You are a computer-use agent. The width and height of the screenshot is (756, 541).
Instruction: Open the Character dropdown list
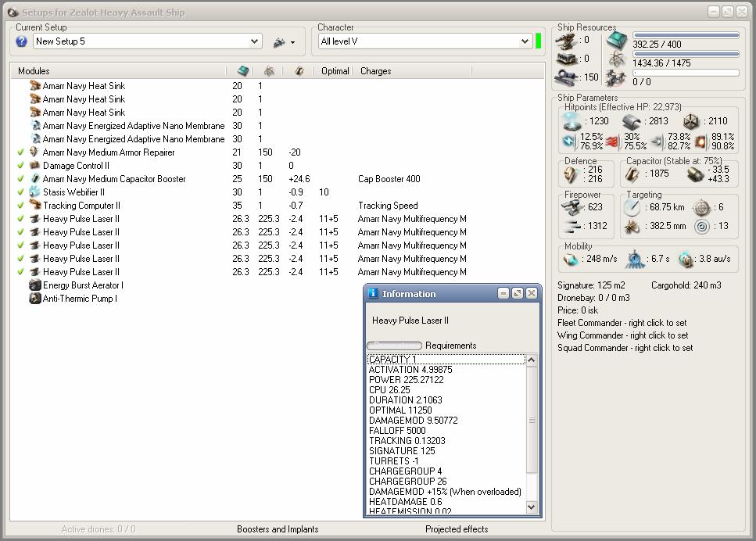525,41
